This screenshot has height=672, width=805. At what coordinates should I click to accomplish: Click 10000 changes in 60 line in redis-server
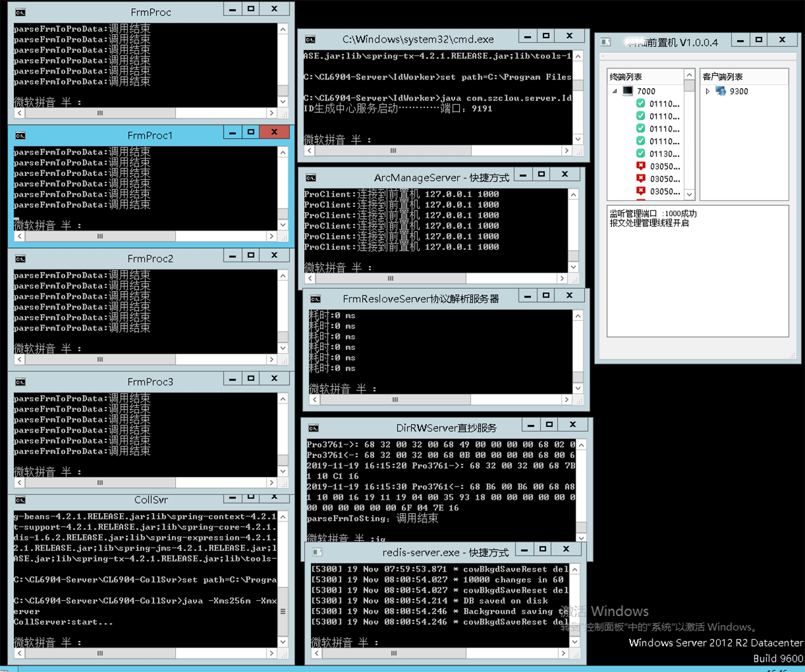pos(437,580)
